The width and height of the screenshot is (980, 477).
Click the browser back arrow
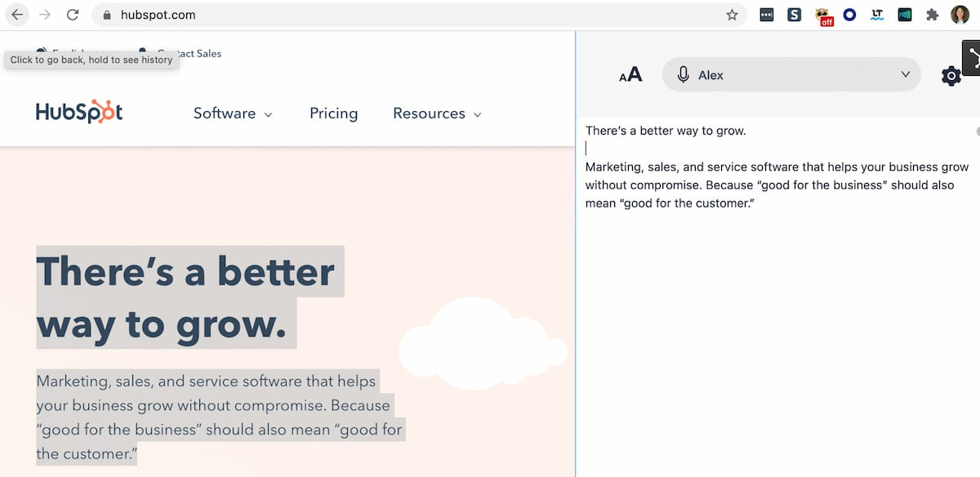(17, 15)
